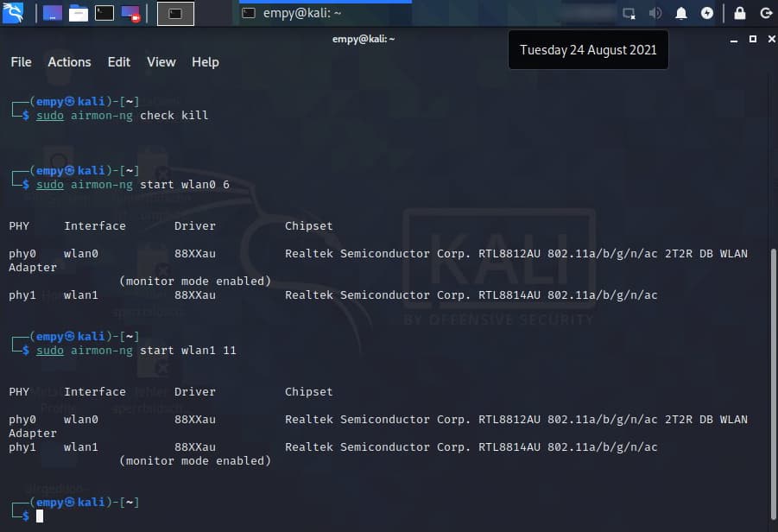Click the terminal window title 'empy@kali: ~'
This screenshot has height=532, width=778.
364,39
